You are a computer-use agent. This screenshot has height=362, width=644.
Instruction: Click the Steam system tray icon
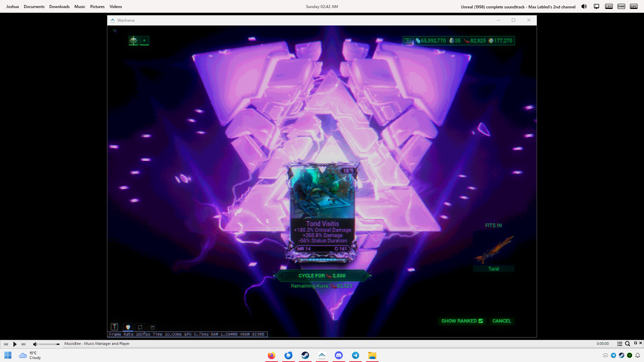(622, 356)
